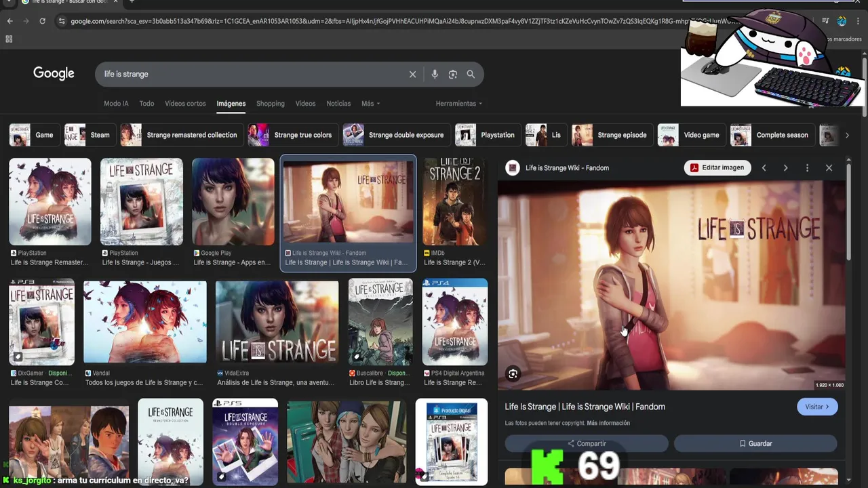Open IMDb Life is Strange 2 thumbnail
Viewport: 868px width, 488px height.
454,201
